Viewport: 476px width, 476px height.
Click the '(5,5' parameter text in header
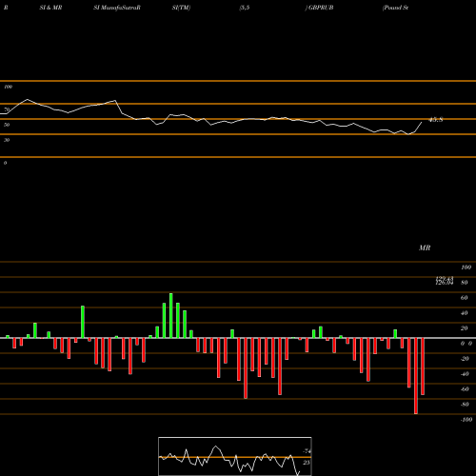click(244, 8)
